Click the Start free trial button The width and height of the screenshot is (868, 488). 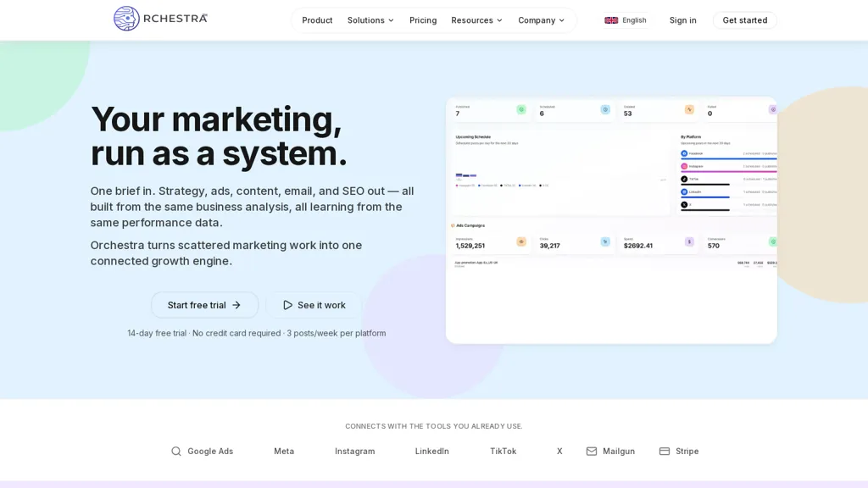(x=204, y=305)
